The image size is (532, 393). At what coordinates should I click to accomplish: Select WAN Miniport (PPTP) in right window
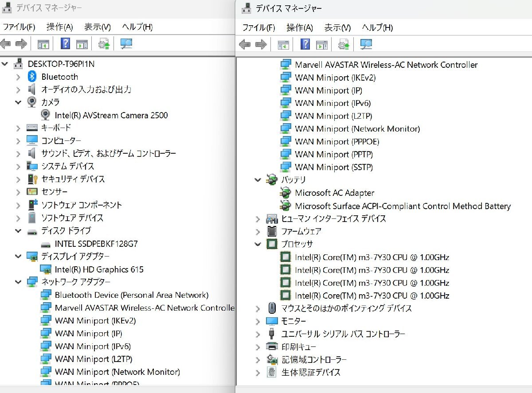334,155
